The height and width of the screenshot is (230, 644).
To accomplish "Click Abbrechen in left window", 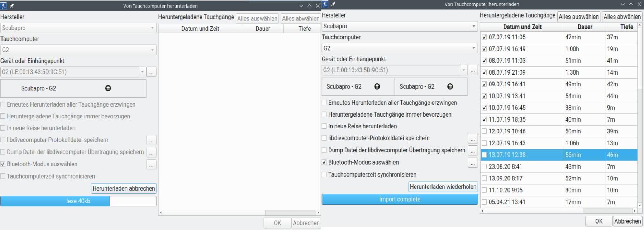I will click(x=306, y=223).
